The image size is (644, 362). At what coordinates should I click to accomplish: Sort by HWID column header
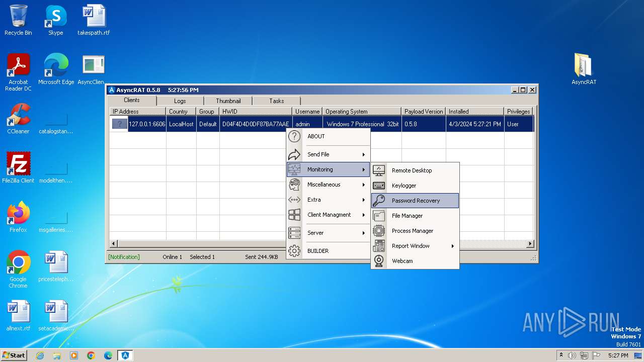[256, 111]
